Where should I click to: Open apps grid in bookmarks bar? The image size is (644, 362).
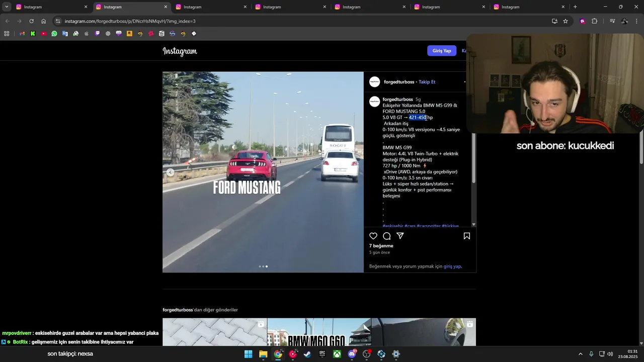point(7,34)
